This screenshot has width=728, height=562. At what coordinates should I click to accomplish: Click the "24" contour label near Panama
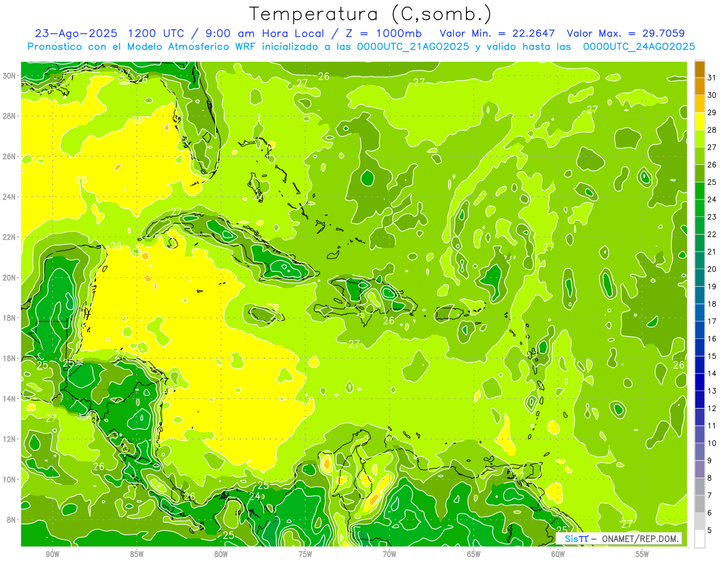click(x=255, y=496)
